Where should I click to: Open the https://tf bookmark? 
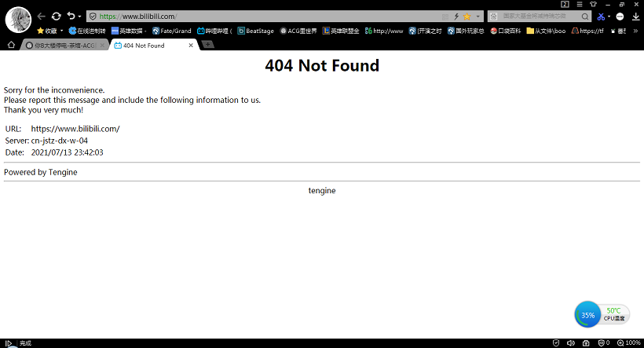587,31
